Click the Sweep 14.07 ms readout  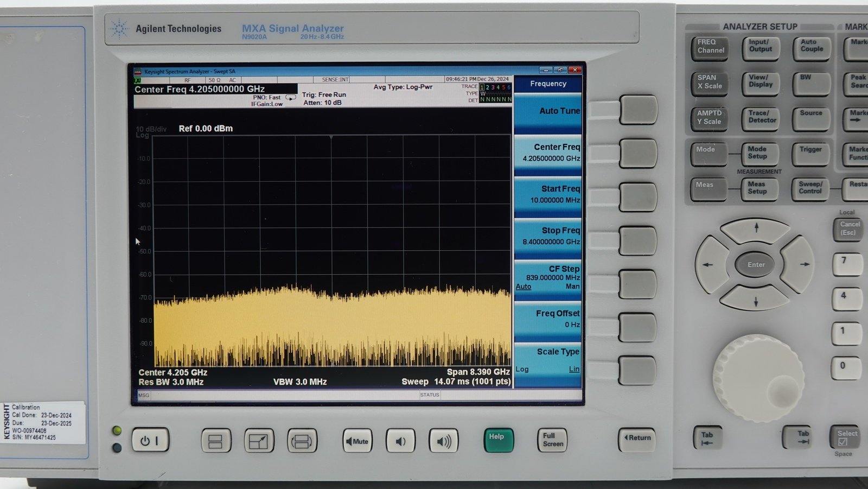[x=456, y=382]
